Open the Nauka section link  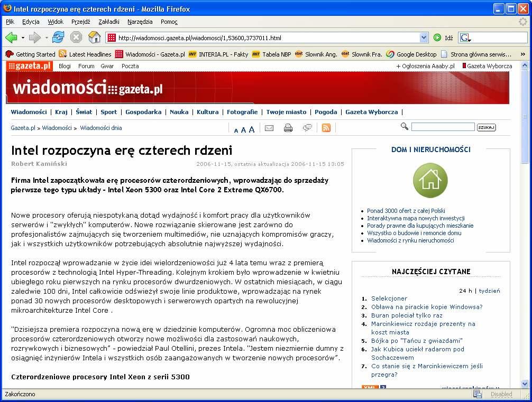(179, 112)
